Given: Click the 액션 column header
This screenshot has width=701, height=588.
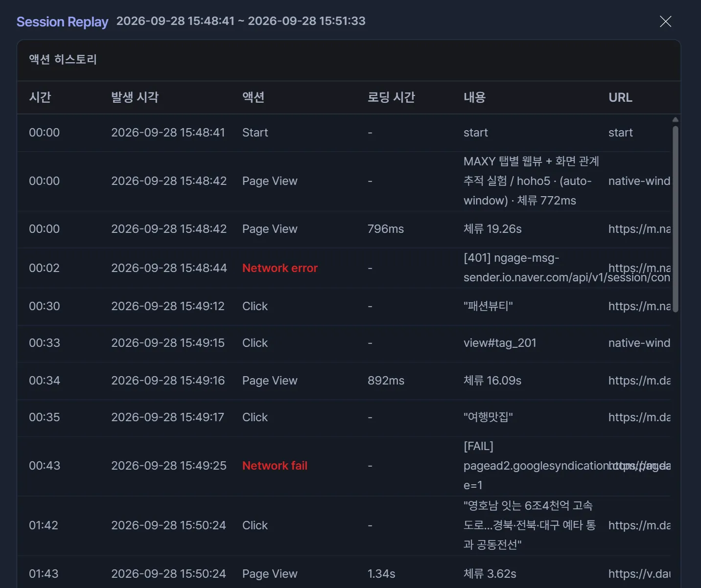Looking at the screenshot, I should click(254, 97).
